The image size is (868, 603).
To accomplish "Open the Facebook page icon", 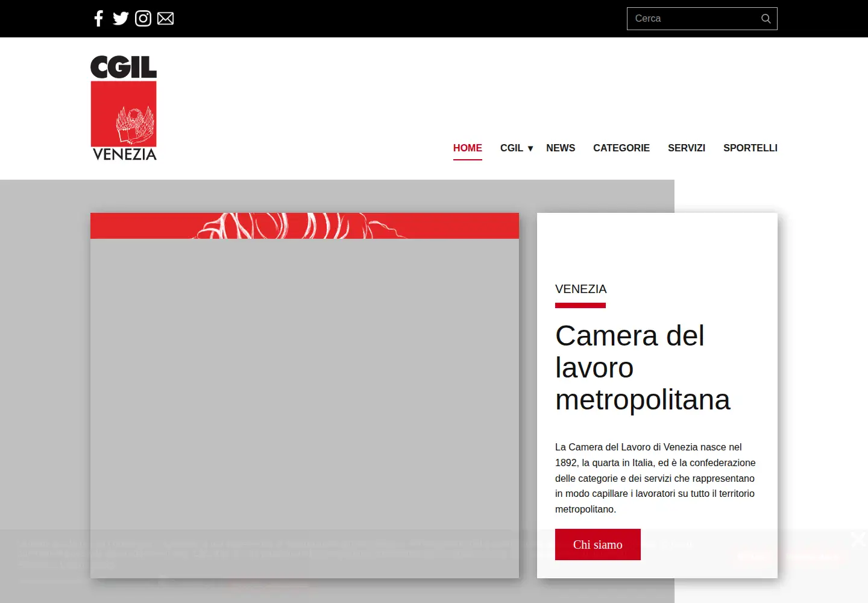I will click(99, 19).
